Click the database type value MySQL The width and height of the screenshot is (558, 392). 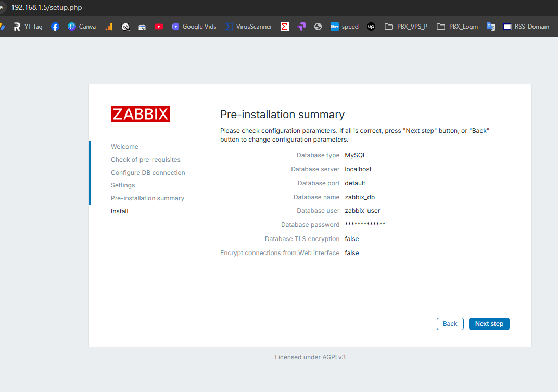[356, 155]
